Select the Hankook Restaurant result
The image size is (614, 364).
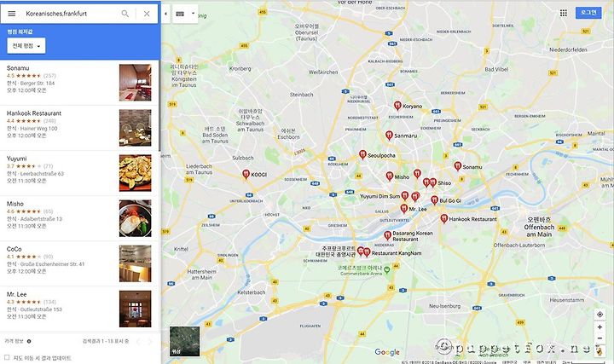(79, 128)
